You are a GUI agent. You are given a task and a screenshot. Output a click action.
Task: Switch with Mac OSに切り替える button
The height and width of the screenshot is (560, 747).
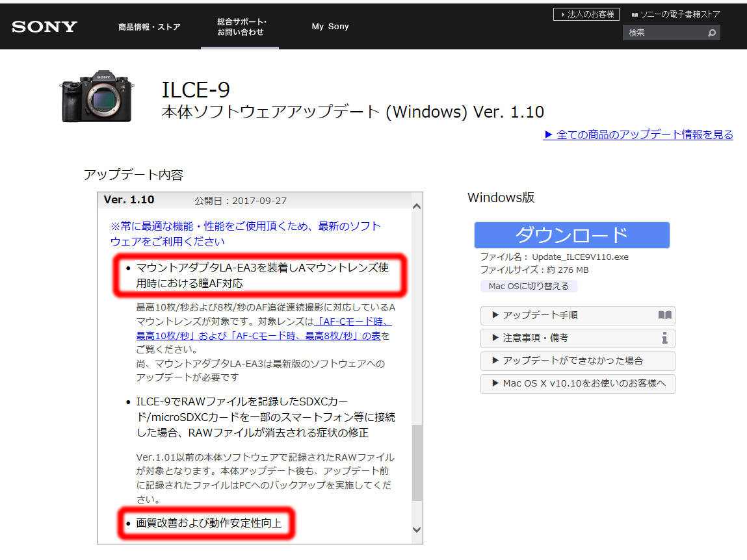(529, 286)
